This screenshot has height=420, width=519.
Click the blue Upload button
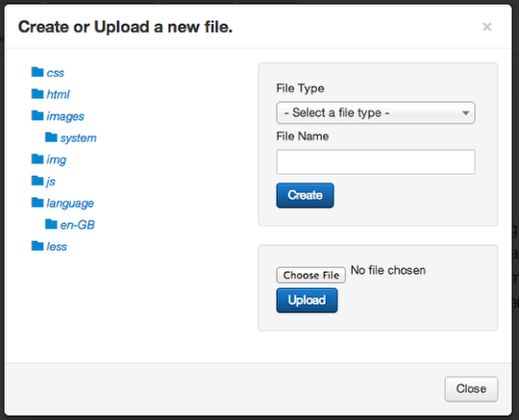point(307,300)
